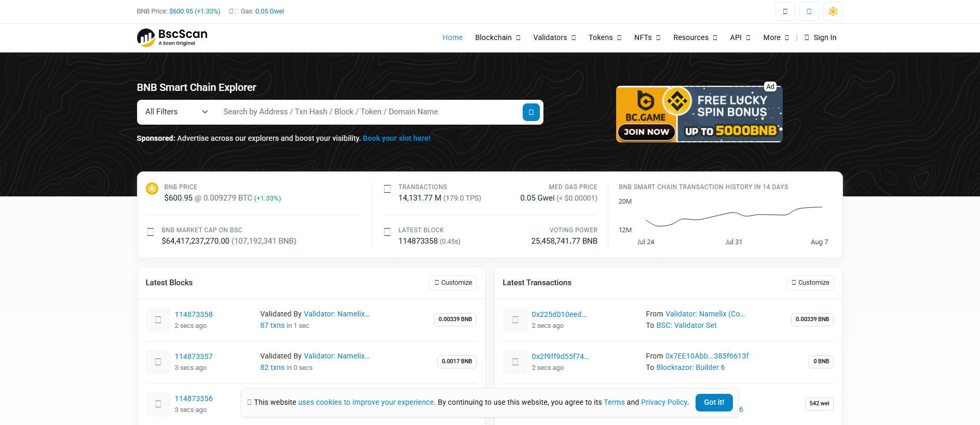Open 'uses cookies to improve your experience' link
The image size is (980, 425).
click(366, 402)
